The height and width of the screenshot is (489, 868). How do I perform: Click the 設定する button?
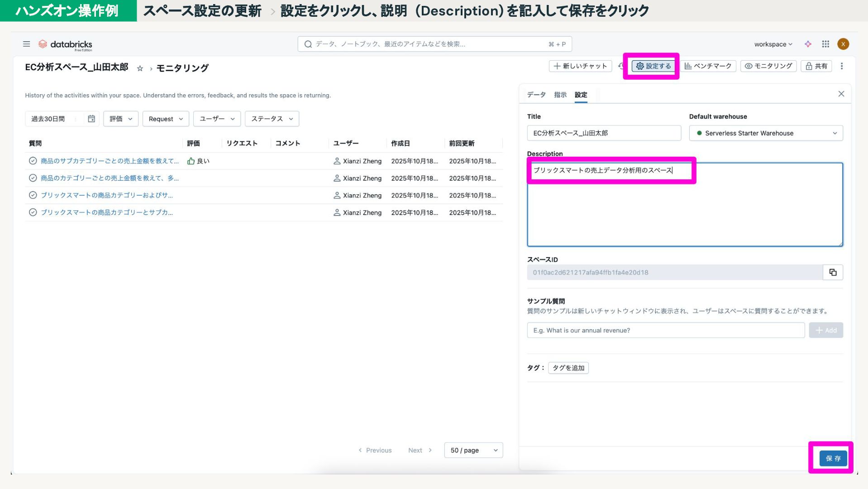point(653,66)
